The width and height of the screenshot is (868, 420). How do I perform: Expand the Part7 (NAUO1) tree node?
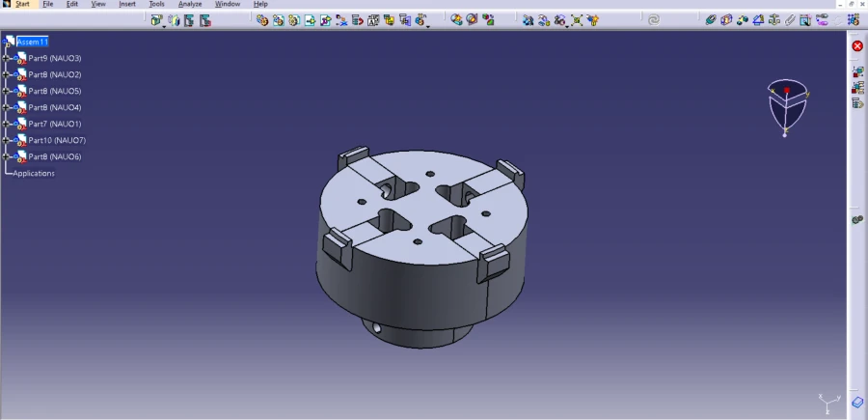pos(6,125)
